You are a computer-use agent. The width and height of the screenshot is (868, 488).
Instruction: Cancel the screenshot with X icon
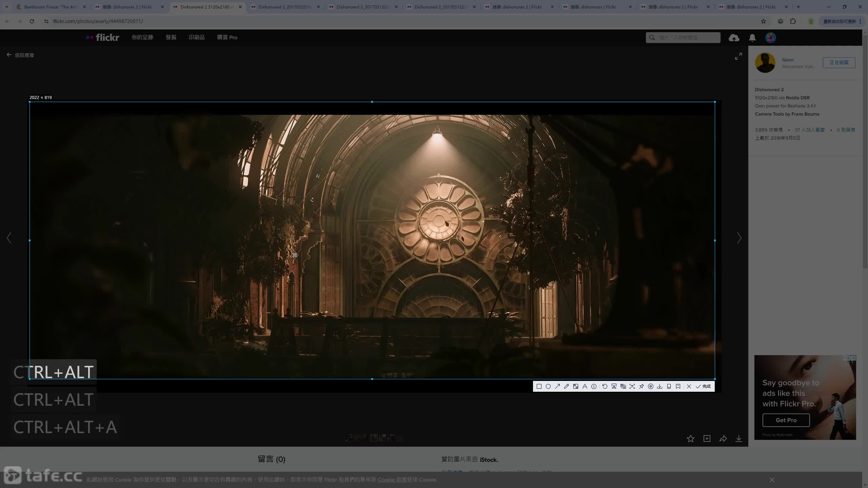pos(689,386)
